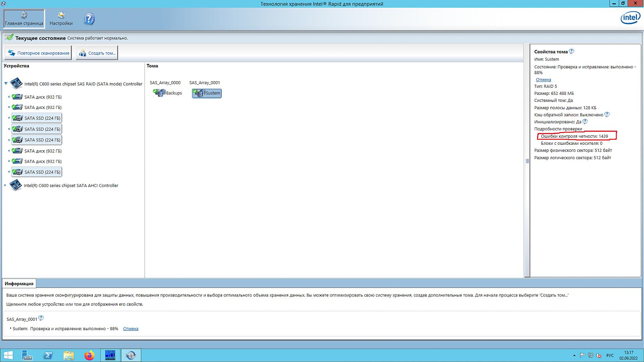Viewport: 644px width, 362px height.
Task: Open PowerShell from the taskbar
Action: pyautogui.click(x=48, y=355)
